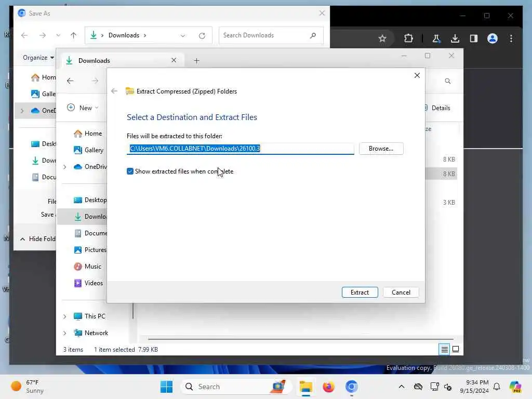Open the New menu in File Explorer
This screenshot has width=532, height=399.
click(83, 108)
